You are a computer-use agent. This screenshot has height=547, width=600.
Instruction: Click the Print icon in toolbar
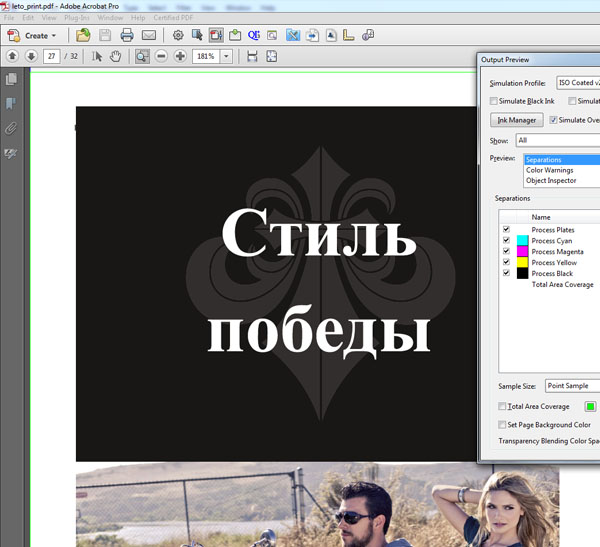coord(127,35)
